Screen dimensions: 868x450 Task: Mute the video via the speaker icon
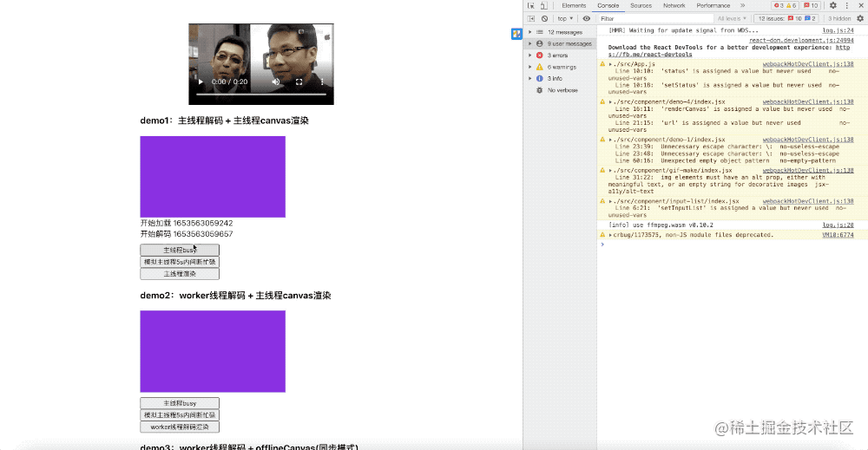276,82
